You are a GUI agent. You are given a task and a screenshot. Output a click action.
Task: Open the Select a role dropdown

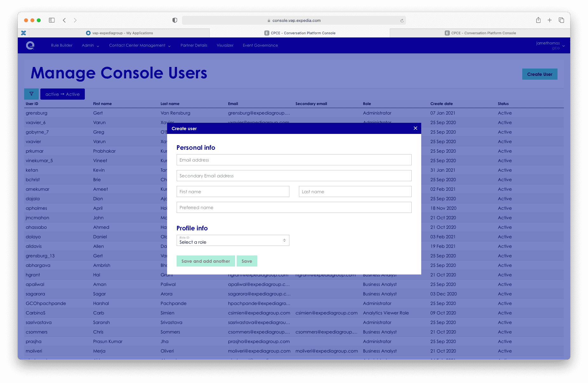(x=233, y=240)
